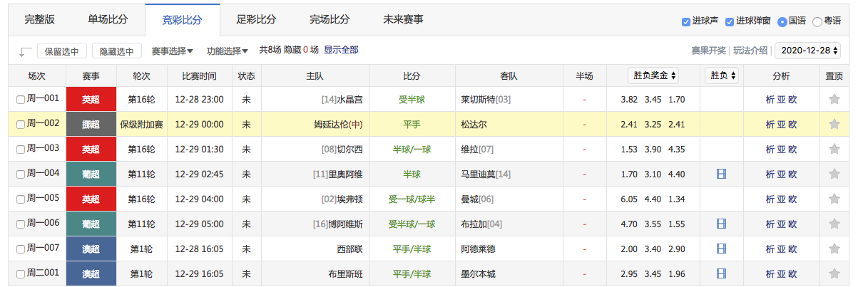Screen dimensions: 868x287
Task: Click the 澳超 tag in 周二001 row
Action: 91,274
